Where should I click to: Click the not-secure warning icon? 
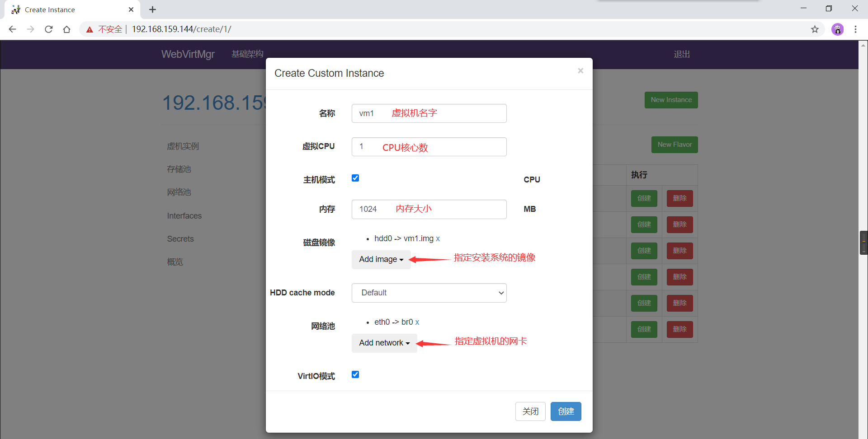[x=90, y=29]
